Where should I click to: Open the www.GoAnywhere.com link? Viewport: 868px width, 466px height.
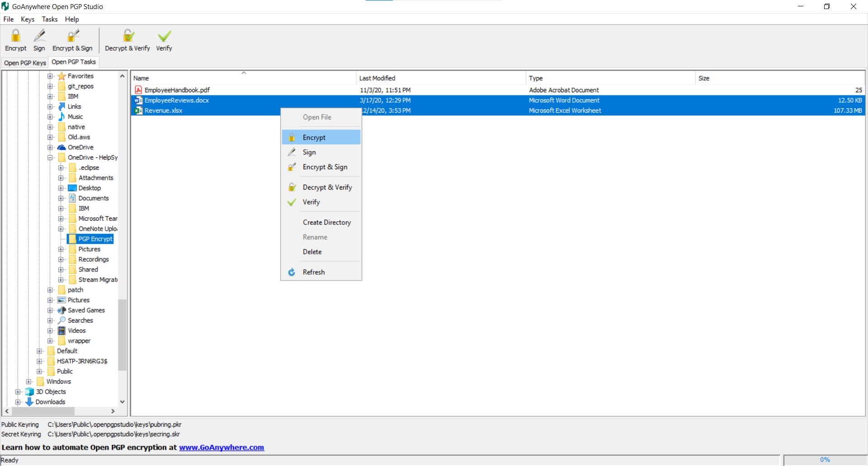click(x=222, y=447)
